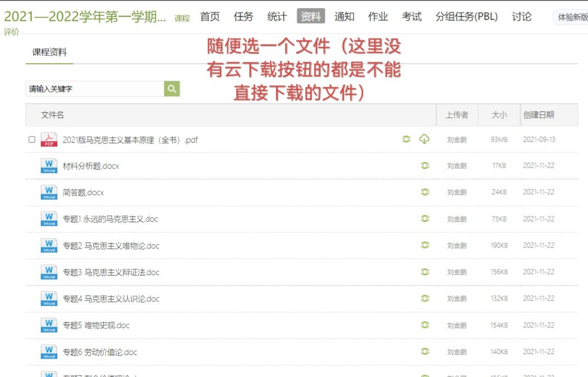Click the green search magnifier button

tap(172, 89)
